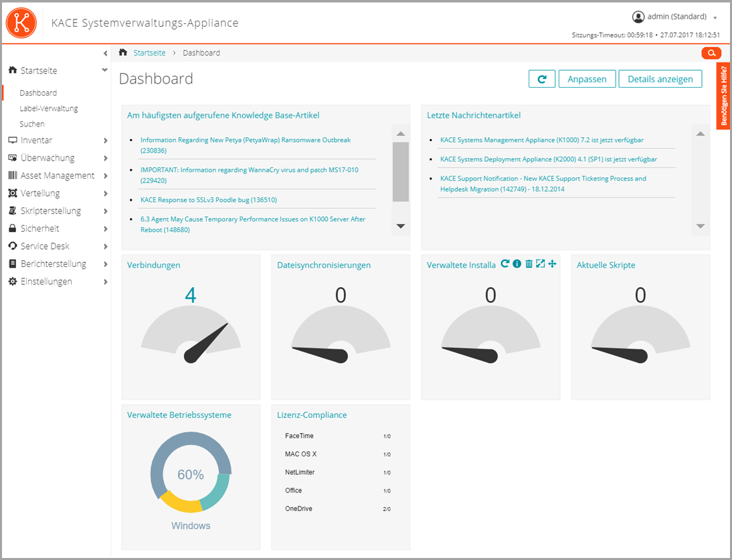The height and width of the screenshot is (560, 732).
Task: Click the home icon next to Startseite breadcrumb
Action: click(122, 52)
